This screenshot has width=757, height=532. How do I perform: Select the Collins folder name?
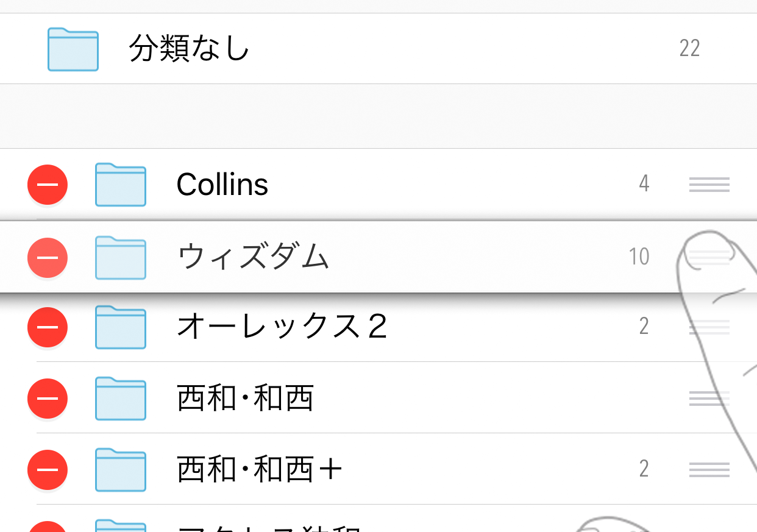(222, 185)
